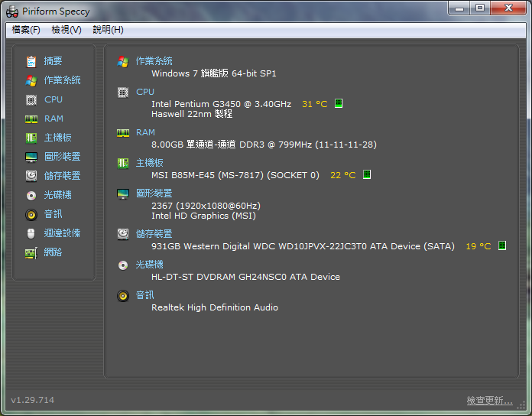Click the 931GB Western Digital drive text
Screen dimensions: 532x416
pos(303,246)
